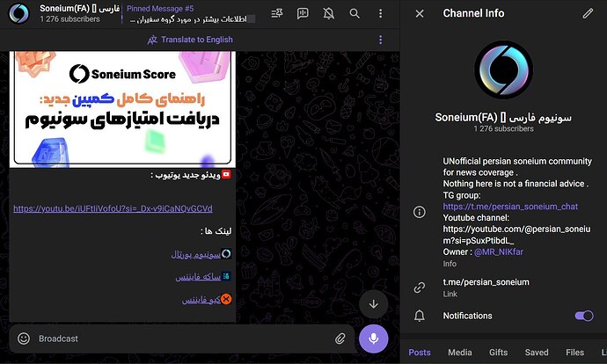Search within the channel
The image size is (607, 364).
pyautogui.click(x=355, y=13)
